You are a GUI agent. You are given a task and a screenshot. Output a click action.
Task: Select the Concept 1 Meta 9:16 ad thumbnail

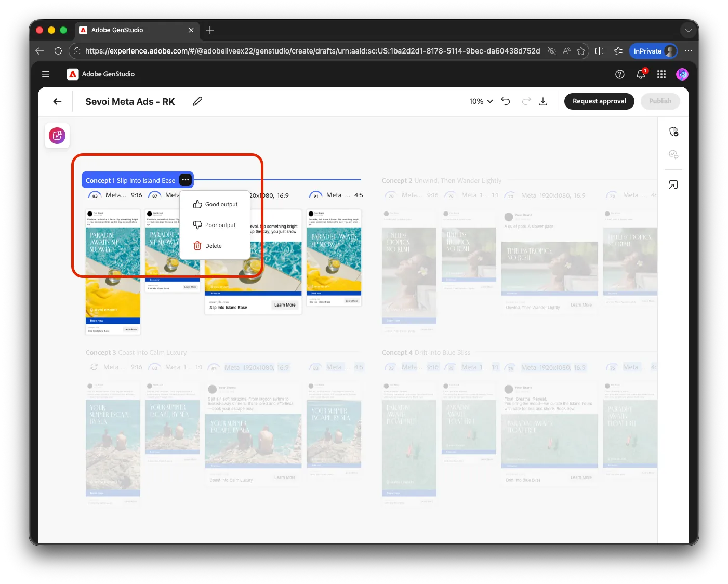click(113, 272)
